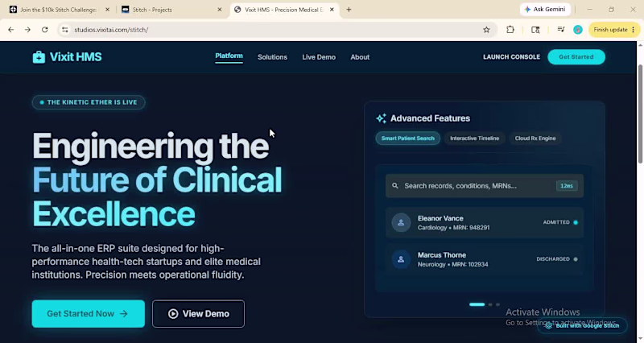This screenshot has height=343, width=644.
Task: Reload the page with refresh icon
Action: tap(45, 30)
